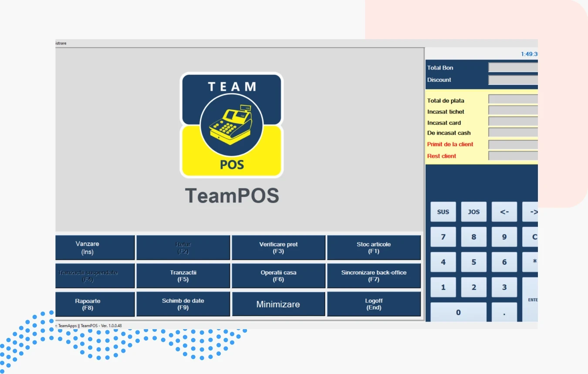Open Tranzactii (F5) list
The image size is (588, 374).
coord(183,276)
